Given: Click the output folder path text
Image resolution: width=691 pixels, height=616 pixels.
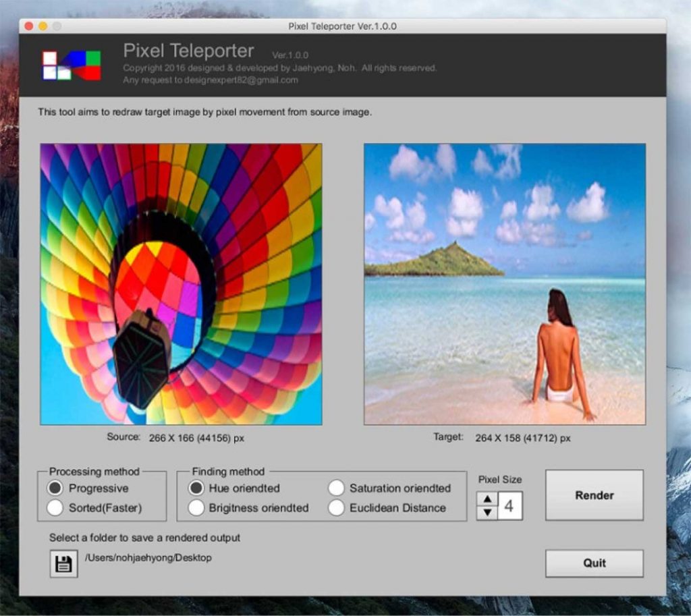Looking at the screenshot, I should [148, 557].
